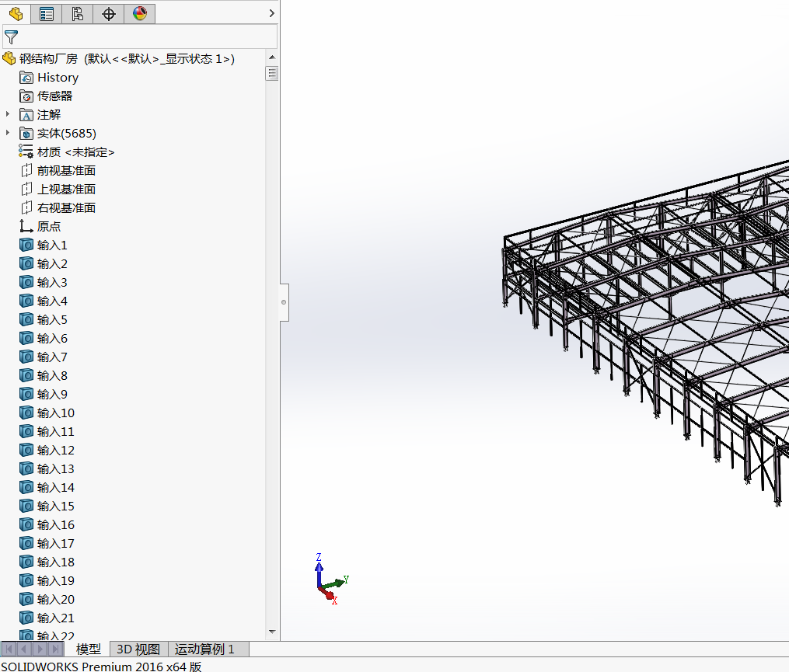Open the ConfigurationManager tab icon
This screenshot has width=789, height=672.
click(78, 13)
